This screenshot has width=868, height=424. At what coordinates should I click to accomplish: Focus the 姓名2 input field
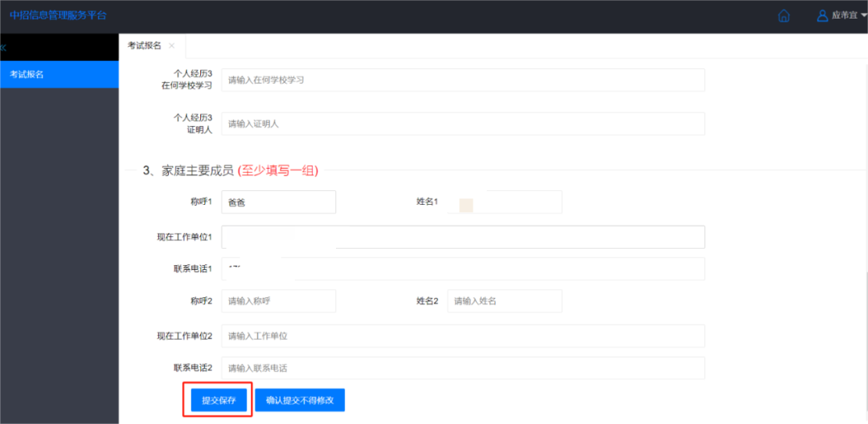[504, 301]
